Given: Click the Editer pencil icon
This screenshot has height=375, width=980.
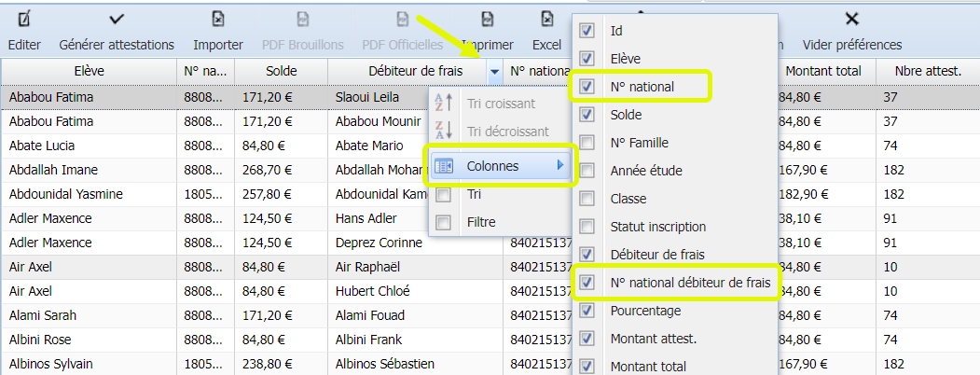Looking at the screenshot, I should pyautogui.click(x=24, y=19).
